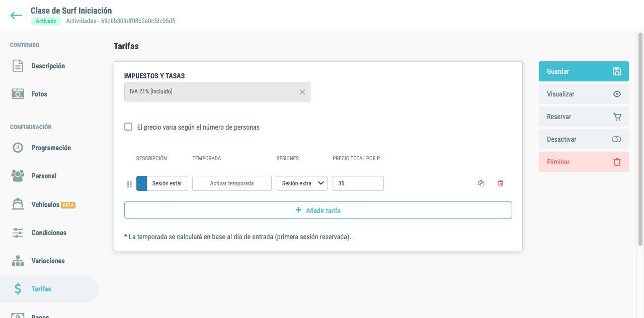Click the Reservar button

(x=584, y=117)
